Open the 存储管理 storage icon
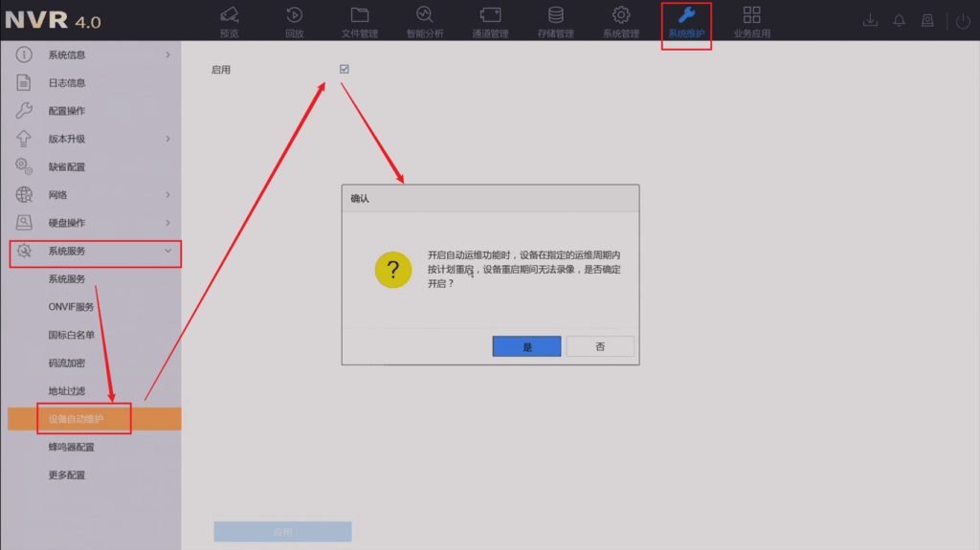 [x=555, y=15]
